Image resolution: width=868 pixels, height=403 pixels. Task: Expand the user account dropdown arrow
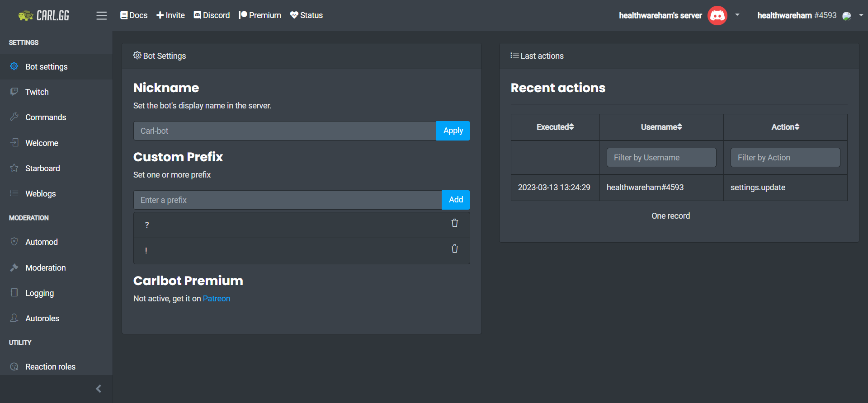pyautogui.click(x=861, y=15)
